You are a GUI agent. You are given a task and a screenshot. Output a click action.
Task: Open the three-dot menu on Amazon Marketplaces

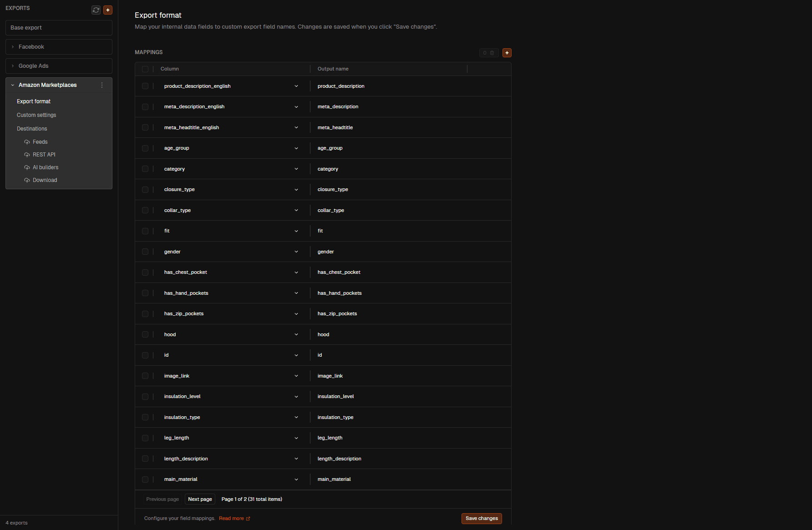(102, 85)
